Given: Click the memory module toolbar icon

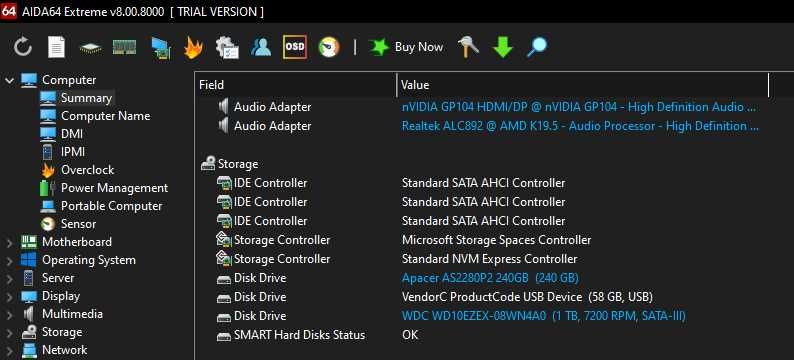Looking at the screenshot, I should pyautogui.click(x=124, y=48).
